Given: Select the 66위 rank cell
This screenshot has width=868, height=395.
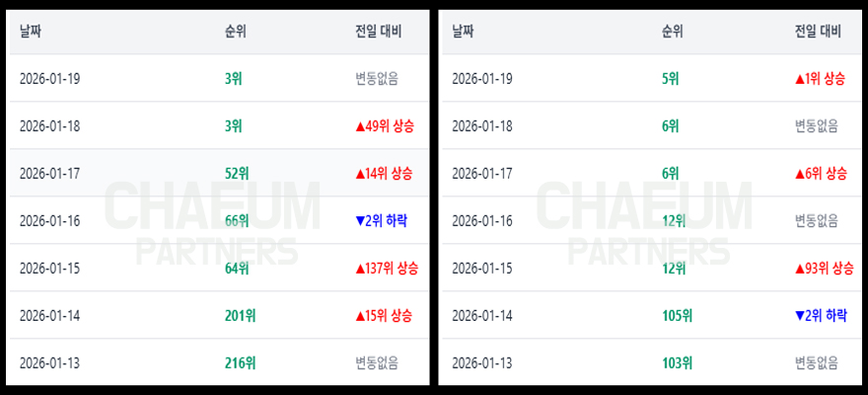Looking at the screenshot, I should point(237,220).
